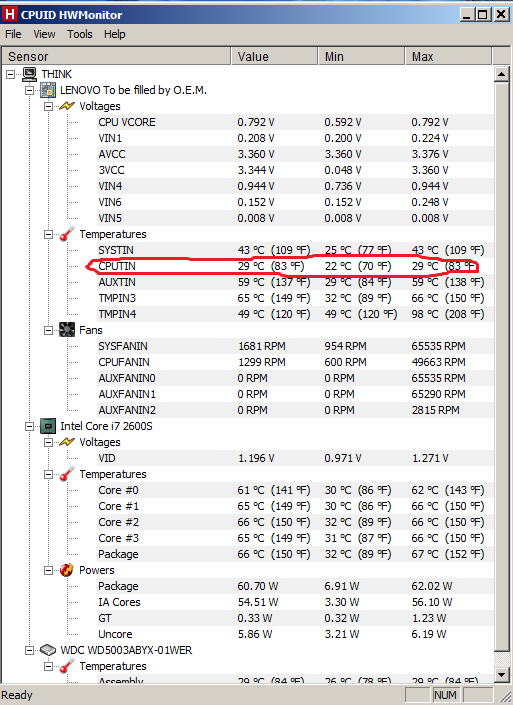Image resolution: width=513 pixels, height=705 pixels.
Task: Click the Temperatures thermometer icon under Intel Core i7
Action: [x=67, y=474]
